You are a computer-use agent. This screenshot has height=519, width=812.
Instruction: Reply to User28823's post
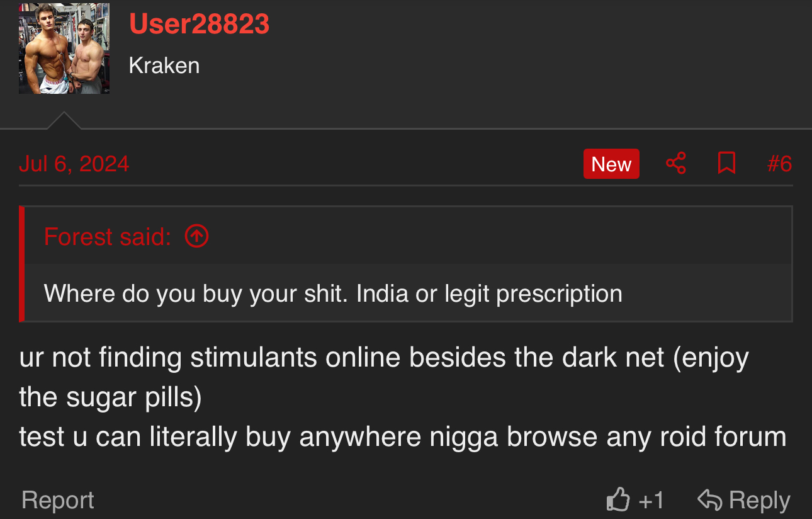point(744,500)
